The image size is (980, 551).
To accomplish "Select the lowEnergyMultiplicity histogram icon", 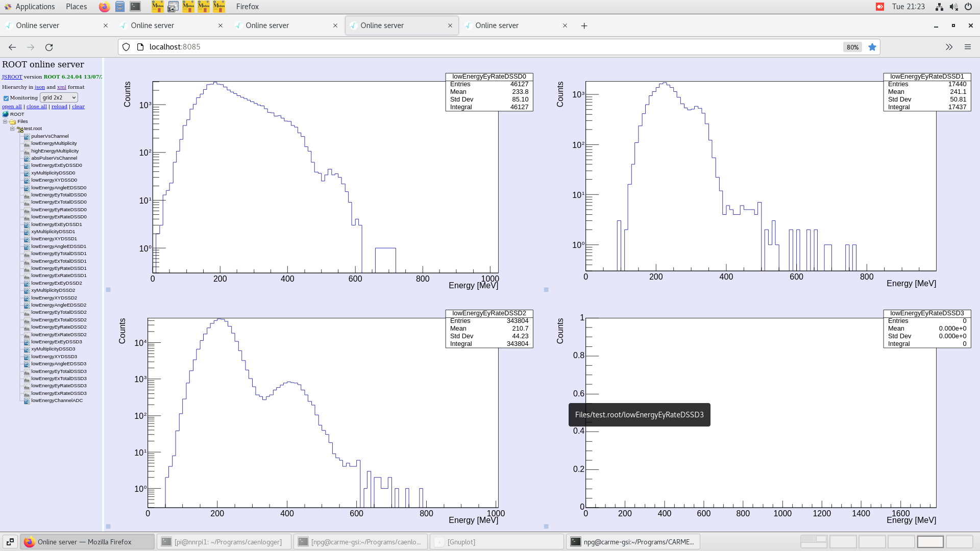I will [x=27, y=143].
